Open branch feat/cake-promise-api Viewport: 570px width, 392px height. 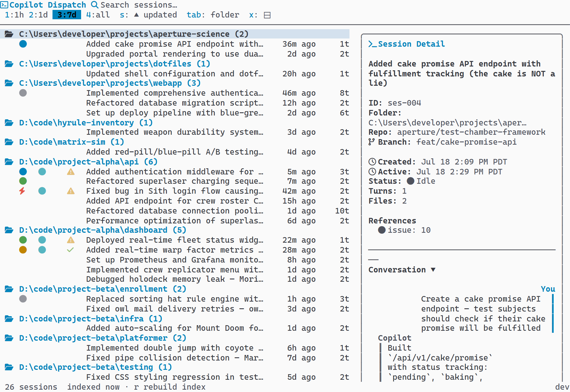pos(466,142)
